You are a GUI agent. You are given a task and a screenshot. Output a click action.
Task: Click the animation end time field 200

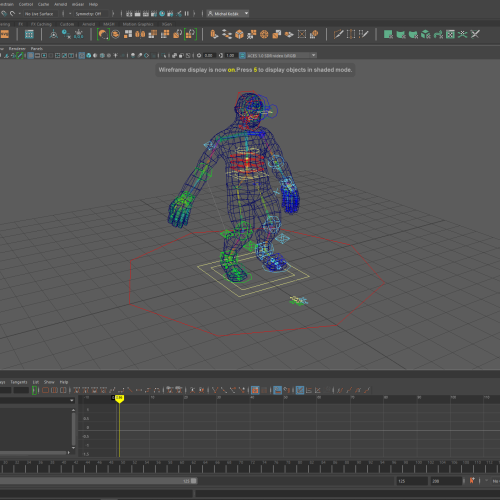[x=446, y=481]
